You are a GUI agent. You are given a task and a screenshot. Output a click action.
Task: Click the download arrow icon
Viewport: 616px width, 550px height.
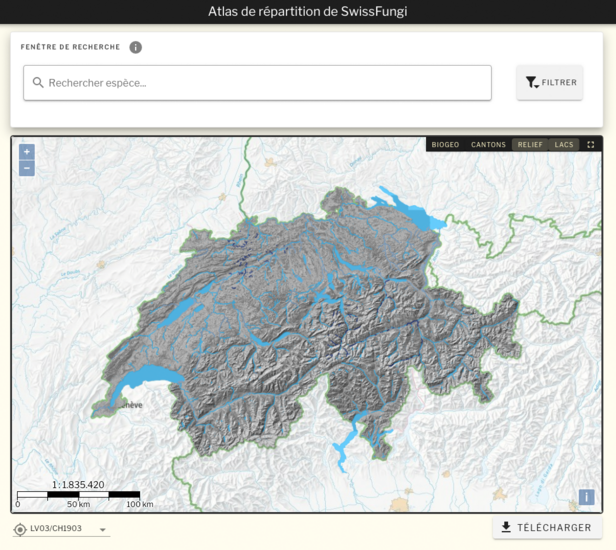tap(506, 528)
